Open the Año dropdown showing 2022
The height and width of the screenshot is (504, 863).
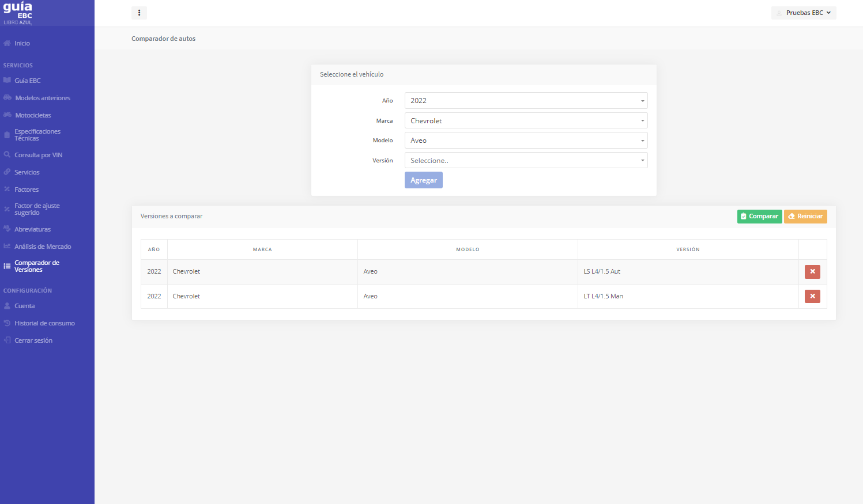[526, 101]
